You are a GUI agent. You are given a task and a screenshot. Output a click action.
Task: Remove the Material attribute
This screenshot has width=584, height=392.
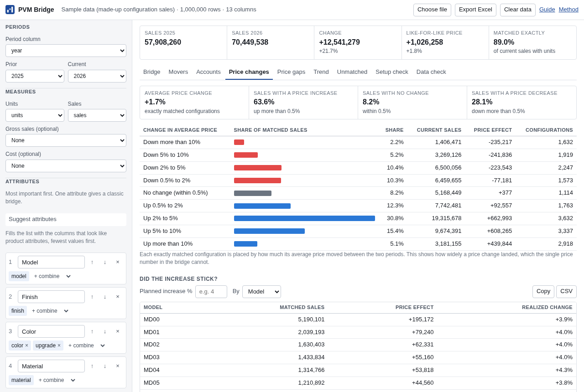(x=118, y=366)
